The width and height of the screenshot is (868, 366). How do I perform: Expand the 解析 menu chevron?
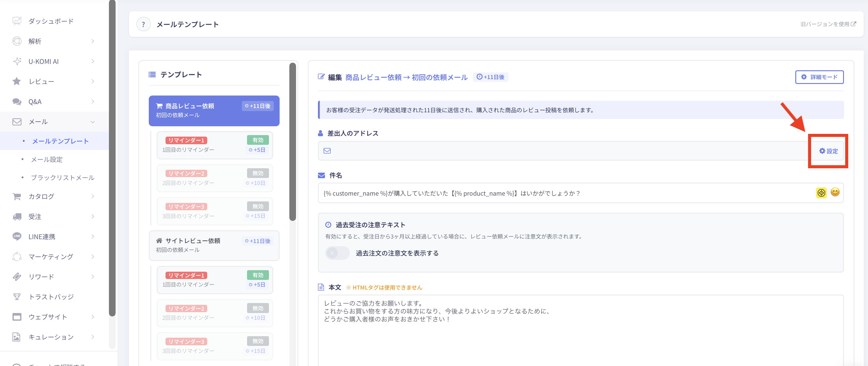coord(93,41)
